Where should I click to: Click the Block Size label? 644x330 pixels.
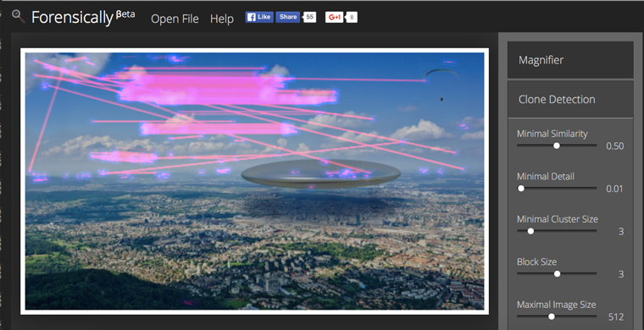pyautogui.click(x=536, y=261)
